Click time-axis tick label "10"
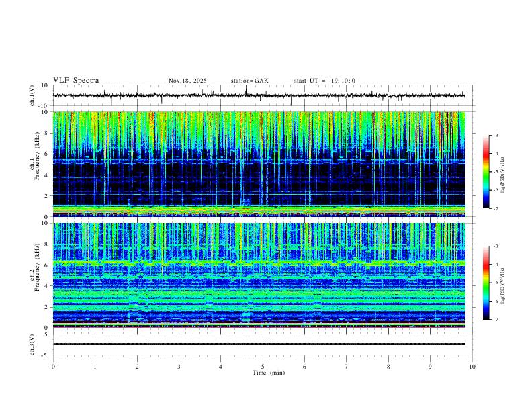This screenshot has height=411, width=532. click(472, 367)
